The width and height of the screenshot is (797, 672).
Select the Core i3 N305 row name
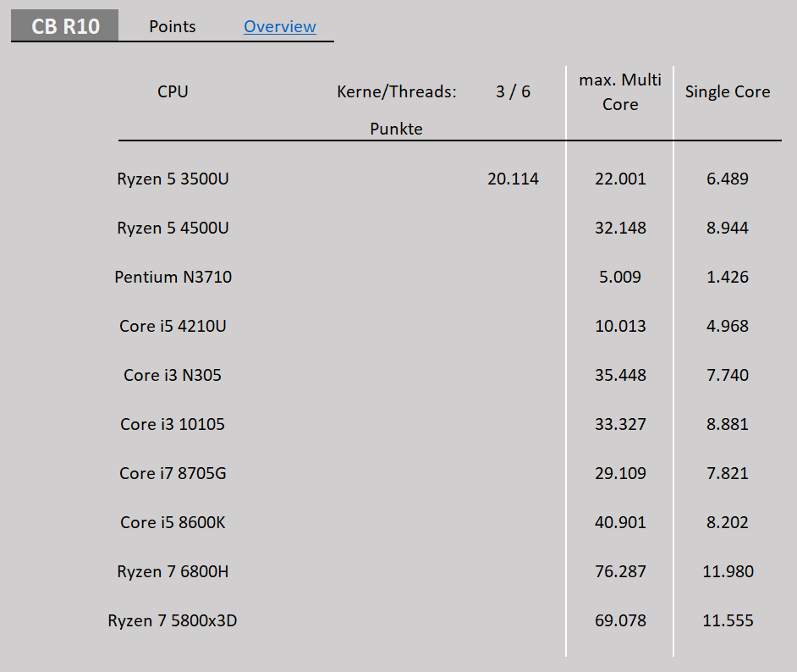[173, 375]
